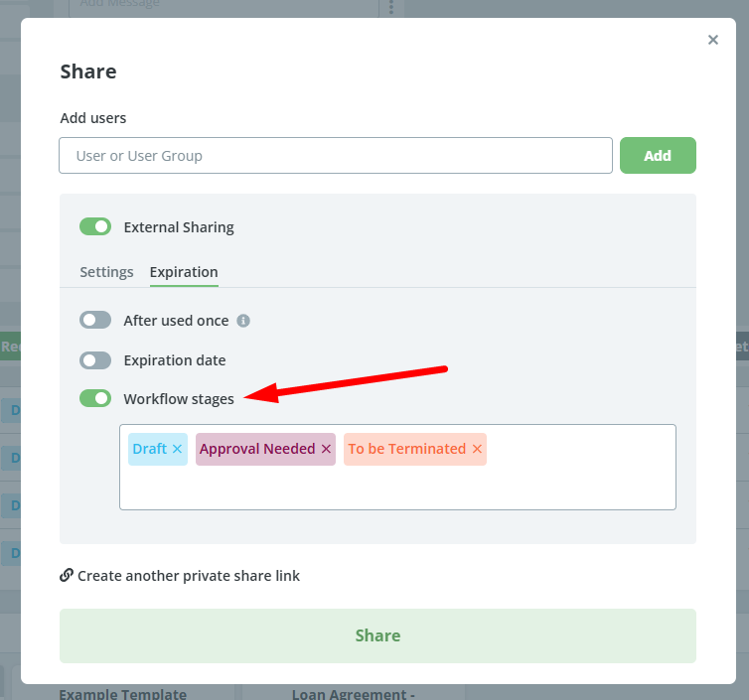This screenshot has width=749, height=700.
Task: Remove the Draft stage tag
Action: click(x=177, y=449)
